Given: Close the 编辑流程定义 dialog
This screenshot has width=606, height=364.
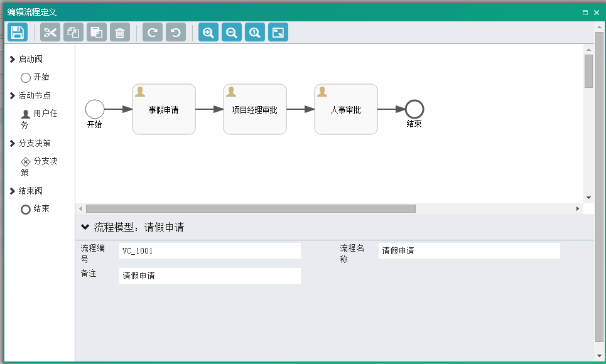Looking at the screenshot, I should point(597,13).
